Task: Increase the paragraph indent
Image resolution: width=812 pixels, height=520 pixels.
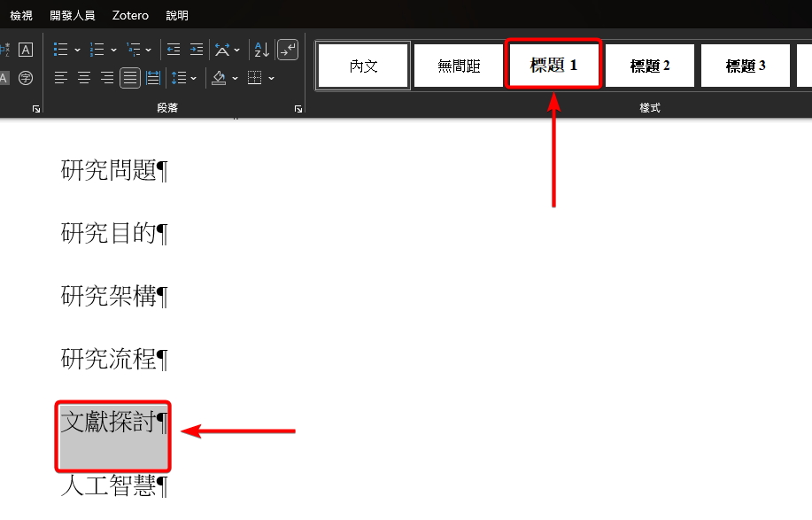Action: tap(197, 50)
